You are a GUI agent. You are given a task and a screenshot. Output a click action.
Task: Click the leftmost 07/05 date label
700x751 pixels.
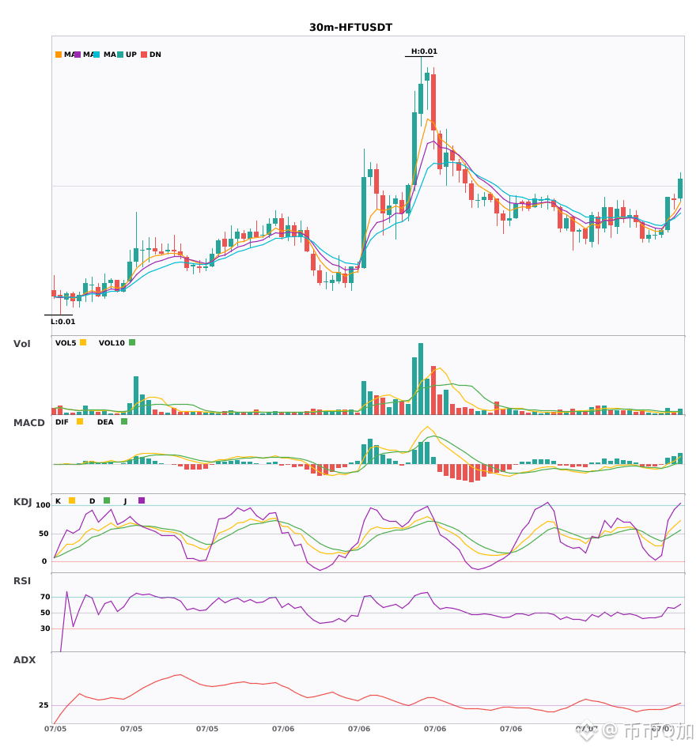click(55, 729)
